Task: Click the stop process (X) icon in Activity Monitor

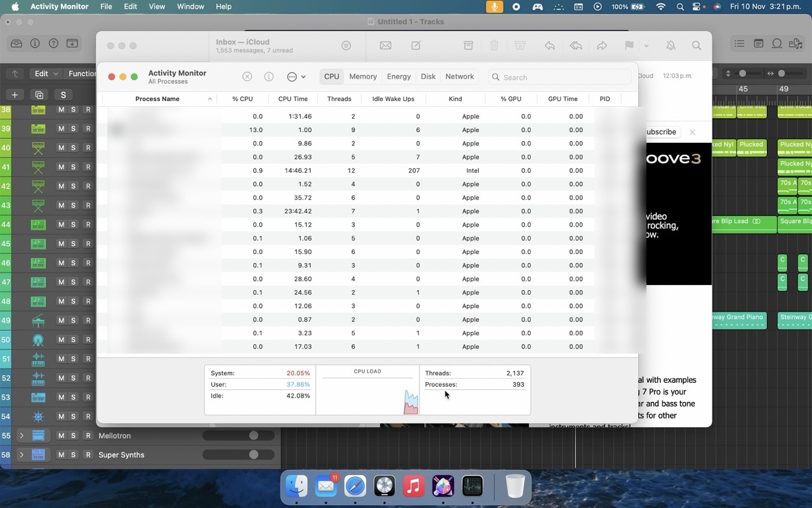Action: click(x=247, y=76)
